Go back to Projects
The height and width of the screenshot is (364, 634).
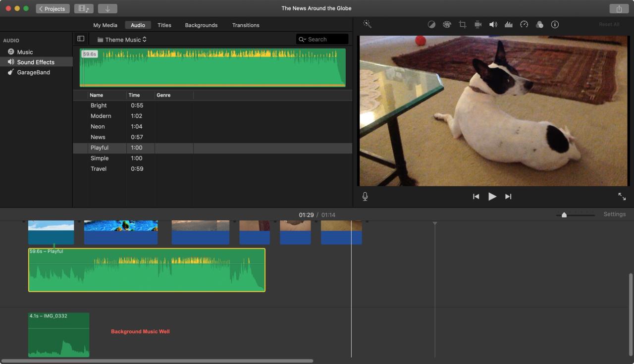click(53, 8)
